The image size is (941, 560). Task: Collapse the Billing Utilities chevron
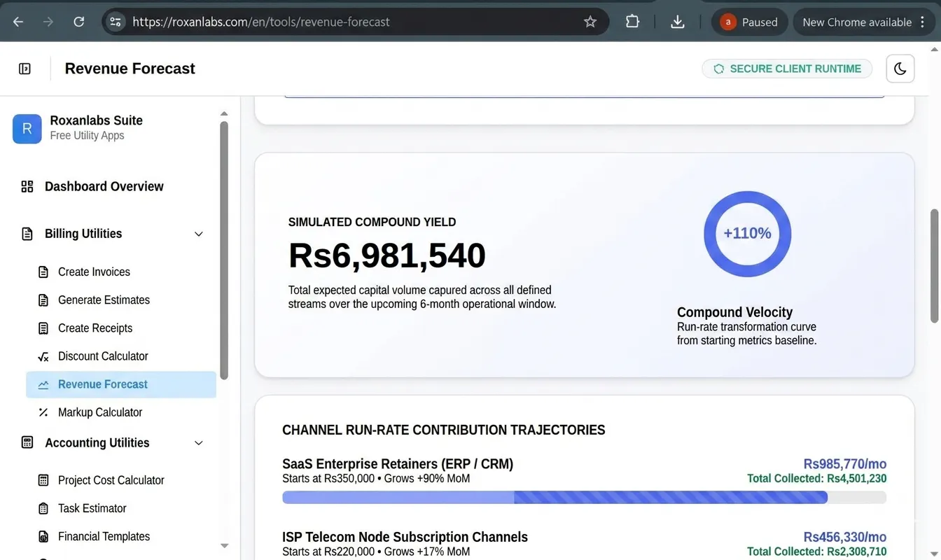pos(199,234)
